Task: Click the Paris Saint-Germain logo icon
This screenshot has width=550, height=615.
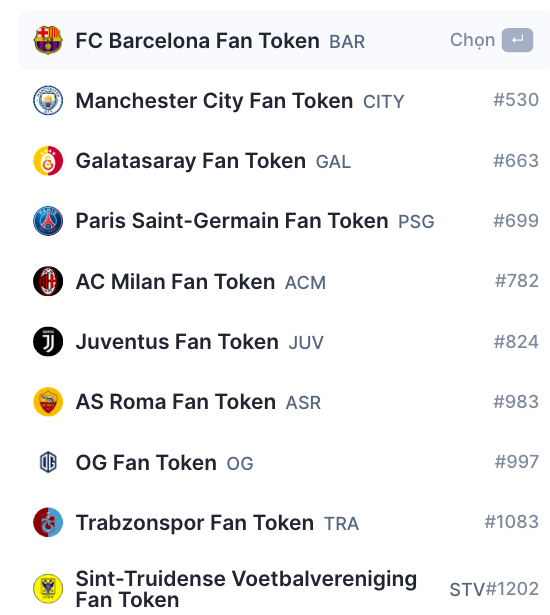Action: click(x=48, y=221)
